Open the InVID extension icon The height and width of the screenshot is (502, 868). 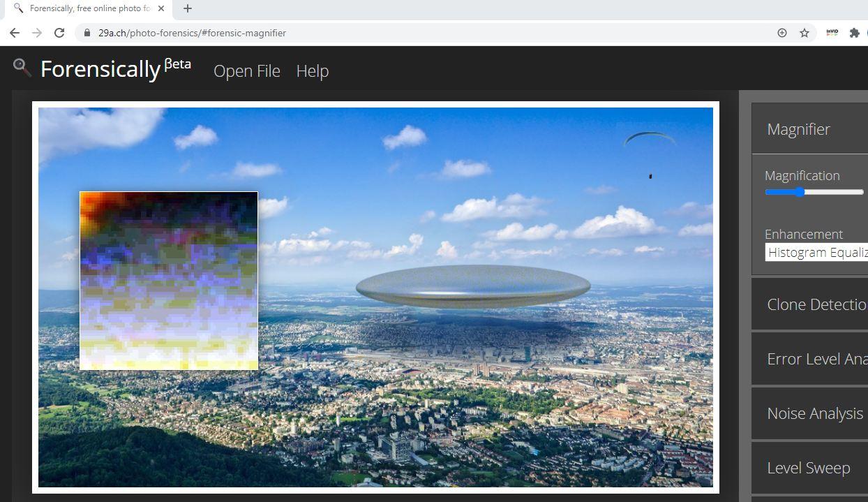[832, 33]
